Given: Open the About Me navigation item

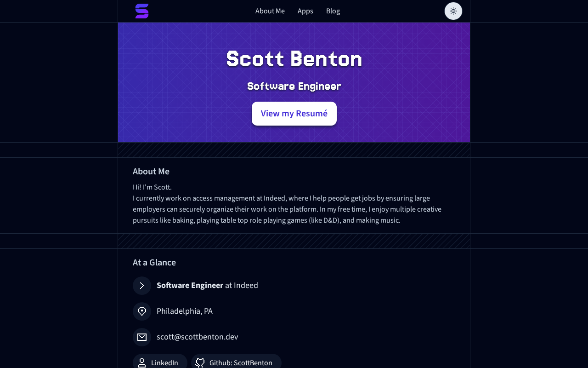Looking at the screenshot, I should tap(270, 11).
